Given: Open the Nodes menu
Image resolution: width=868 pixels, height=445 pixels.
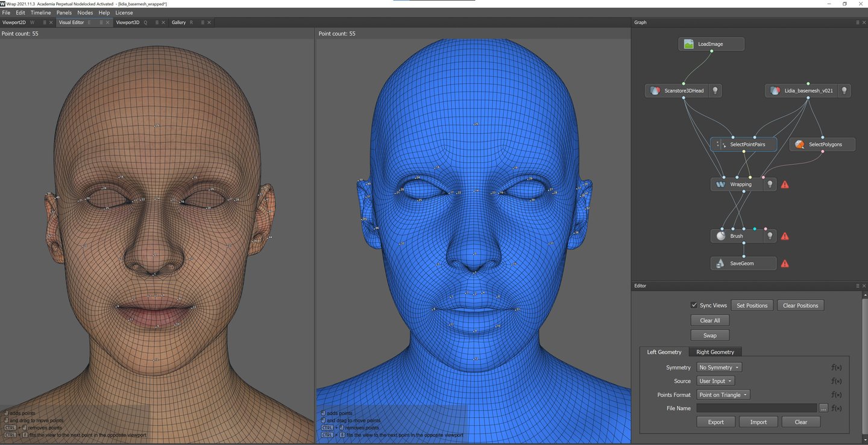Looking at the screenshot, I should (x=85, y=13).
